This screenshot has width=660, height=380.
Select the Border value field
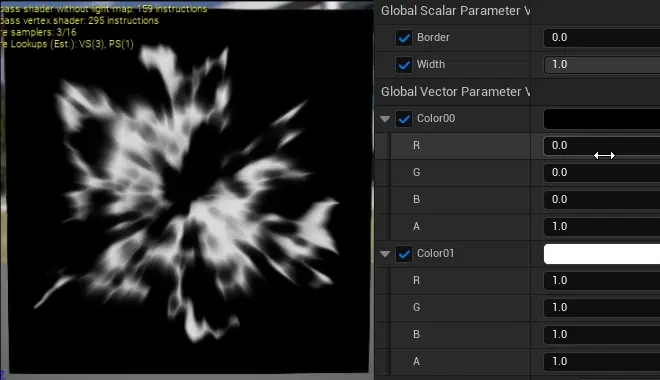click(602, 37)
